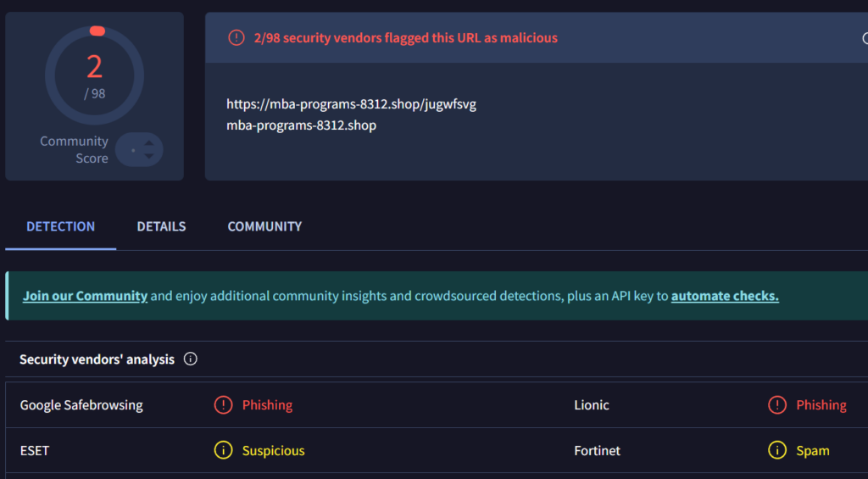Click the "2/98 security vendors flagged" banner text

(405, 37)
